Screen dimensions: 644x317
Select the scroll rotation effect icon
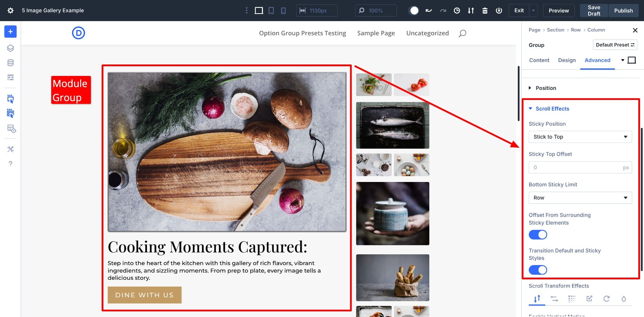pyautogui.click(x=606, y=298)
